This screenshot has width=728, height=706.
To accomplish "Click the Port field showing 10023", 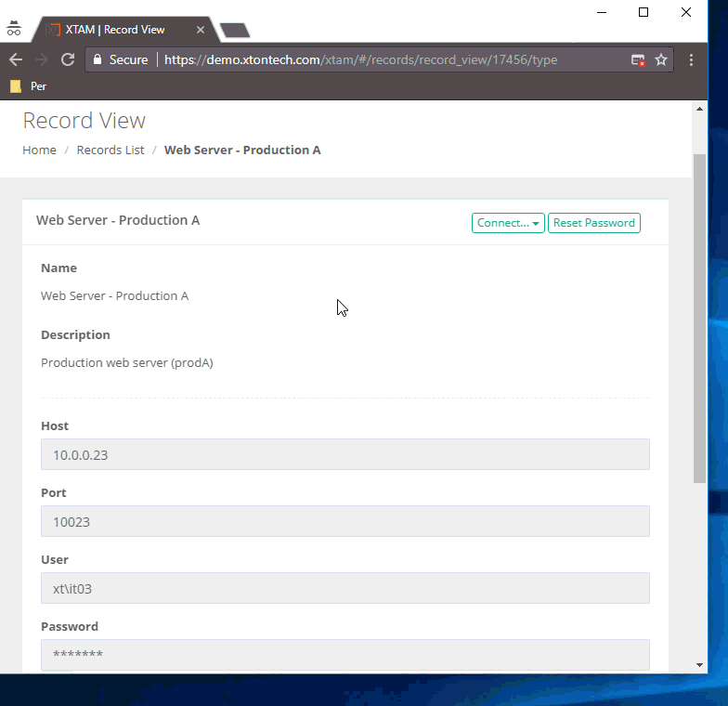I will pos(344,521).
